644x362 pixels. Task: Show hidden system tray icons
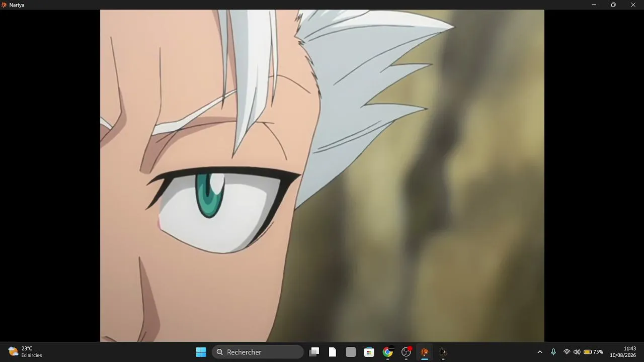point(540,352)
